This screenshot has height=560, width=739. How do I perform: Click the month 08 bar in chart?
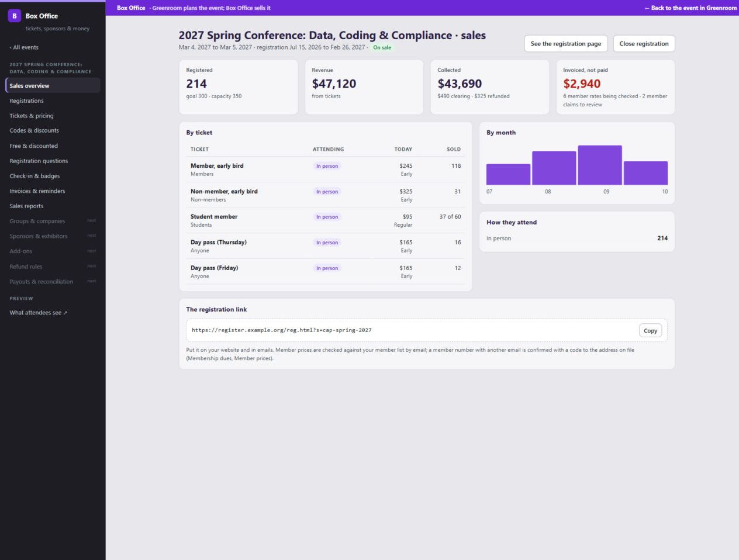coord(554,168)
